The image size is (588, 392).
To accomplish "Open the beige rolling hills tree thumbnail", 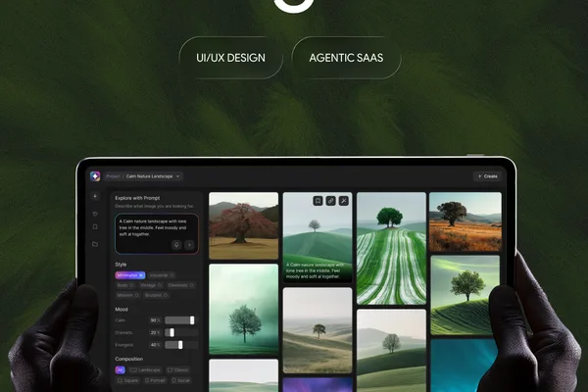I will pyautogui.click(x=318, y=330).
